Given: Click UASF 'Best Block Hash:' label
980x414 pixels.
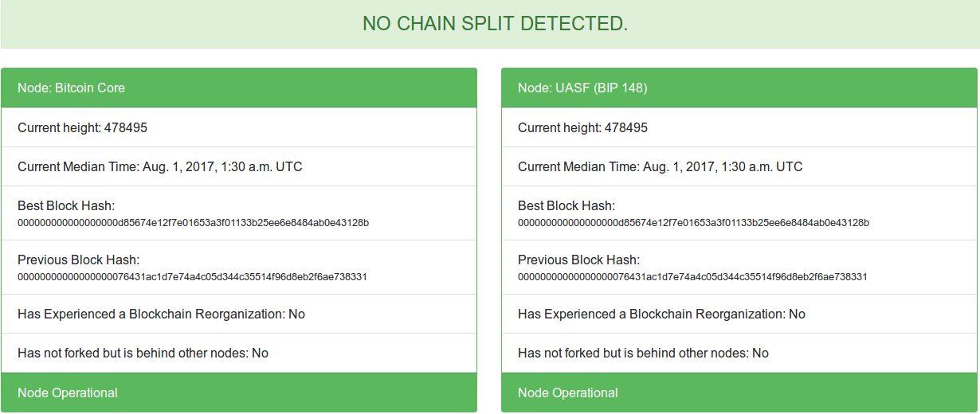Looking at the screenshot, I should (x=566, y=206).
